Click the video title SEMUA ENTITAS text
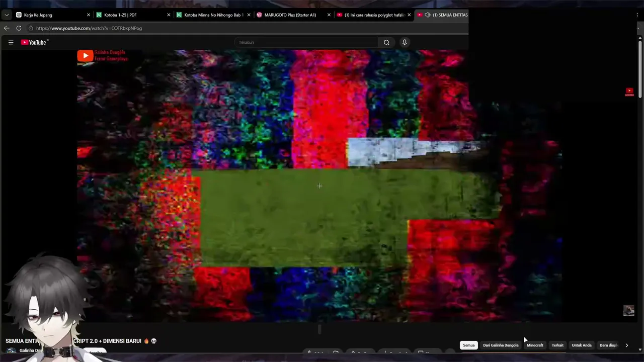This screenshot has height=362, width=644. point(80,341)
